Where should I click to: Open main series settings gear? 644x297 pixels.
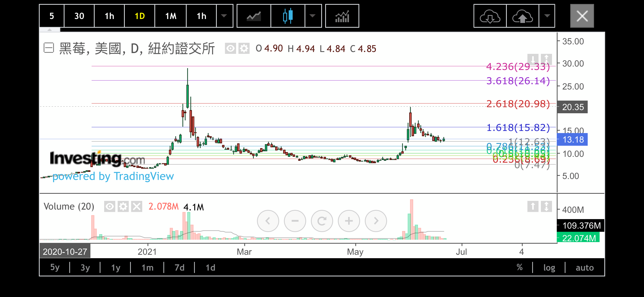(244, 49)
